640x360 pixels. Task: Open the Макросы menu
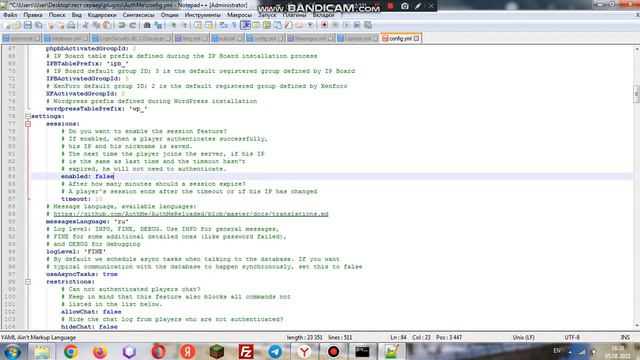point(239,15)
